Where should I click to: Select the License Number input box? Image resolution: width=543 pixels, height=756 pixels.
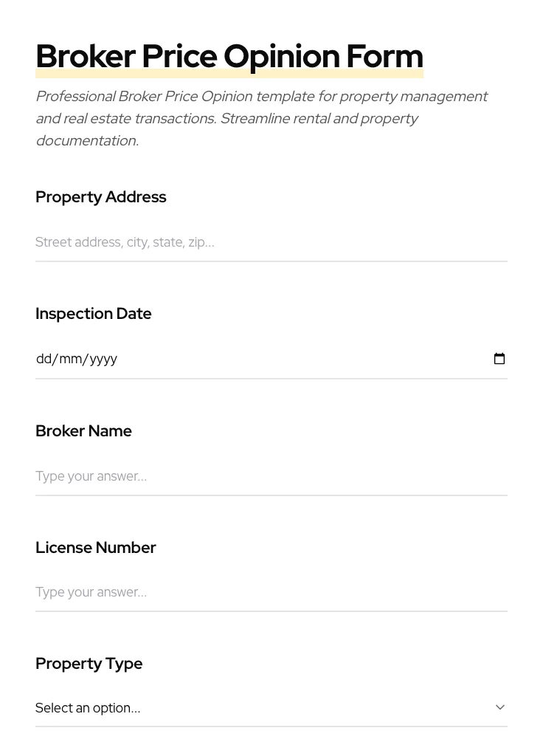(x=271, y=592)
